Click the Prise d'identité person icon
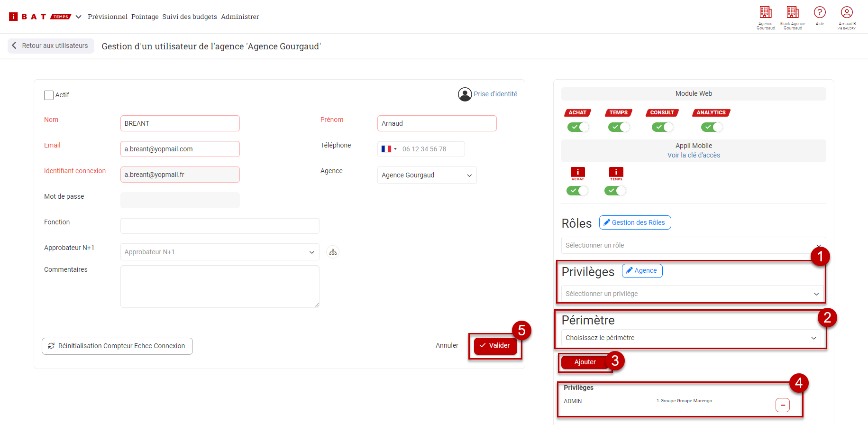 (x=465, y=94)
